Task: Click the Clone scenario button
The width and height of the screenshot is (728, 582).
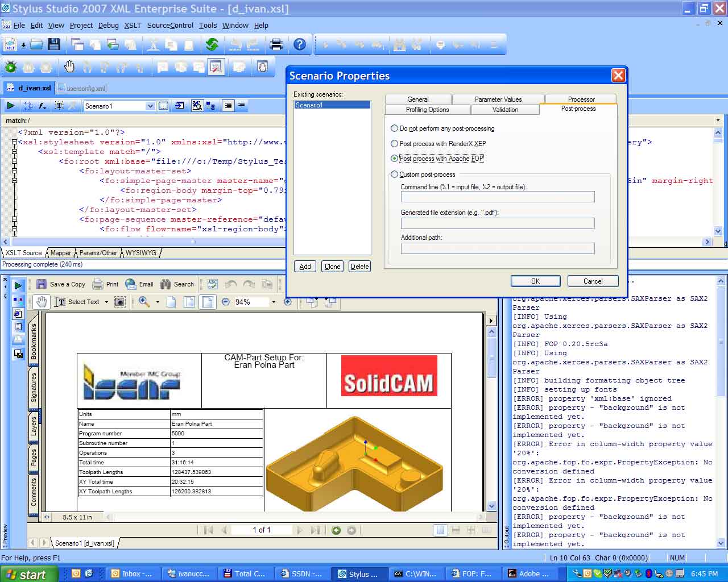Action: (332, 267)
